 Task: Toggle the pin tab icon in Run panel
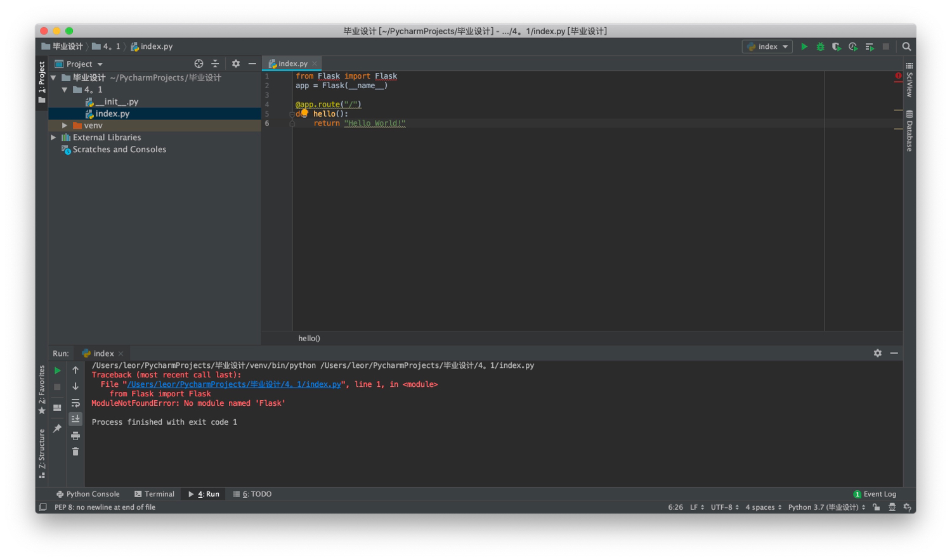58,429
